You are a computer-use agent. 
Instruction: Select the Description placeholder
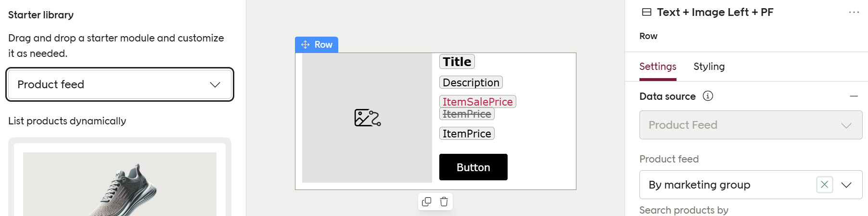471,82
